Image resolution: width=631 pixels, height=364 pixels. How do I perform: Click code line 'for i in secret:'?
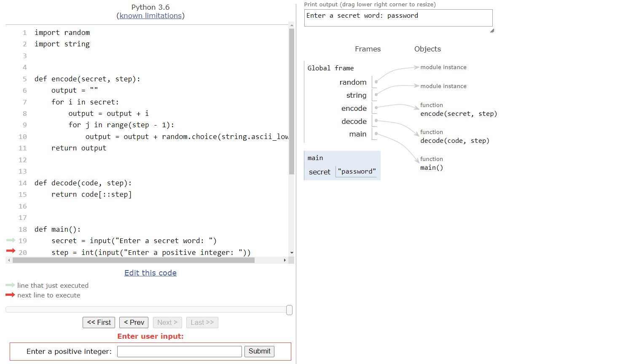[85, 102]
